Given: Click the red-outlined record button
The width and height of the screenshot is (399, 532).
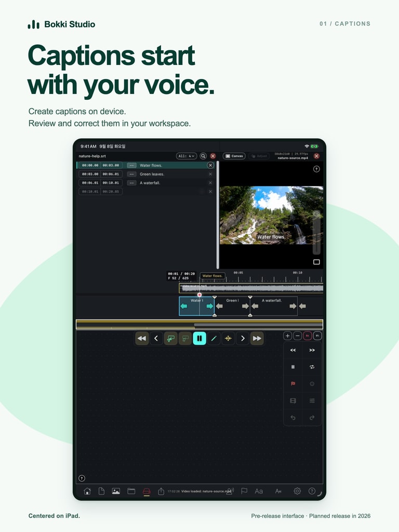Looking at the screenshot, I should click(x=308, y=336).
